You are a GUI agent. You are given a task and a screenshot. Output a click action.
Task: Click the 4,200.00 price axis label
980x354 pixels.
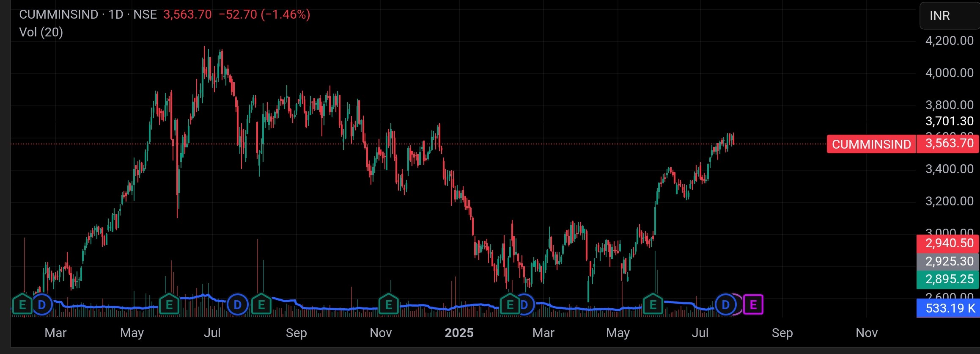(950, 41)
